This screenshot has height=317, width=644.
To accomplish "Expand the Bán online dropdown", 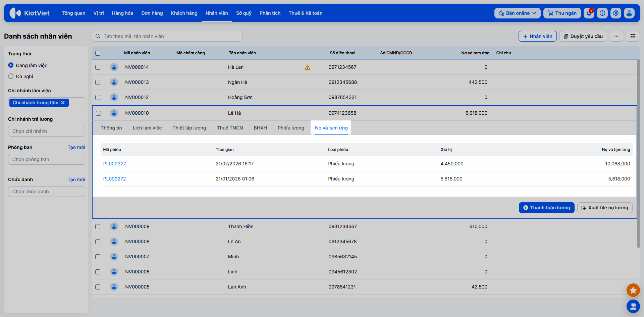I will tap(517, 13).
